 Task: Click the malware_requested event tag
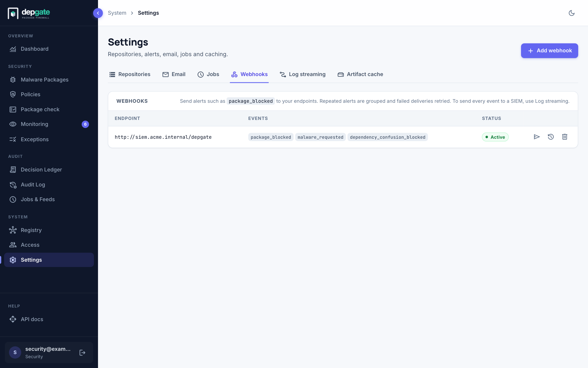click(x=320, y=137)
